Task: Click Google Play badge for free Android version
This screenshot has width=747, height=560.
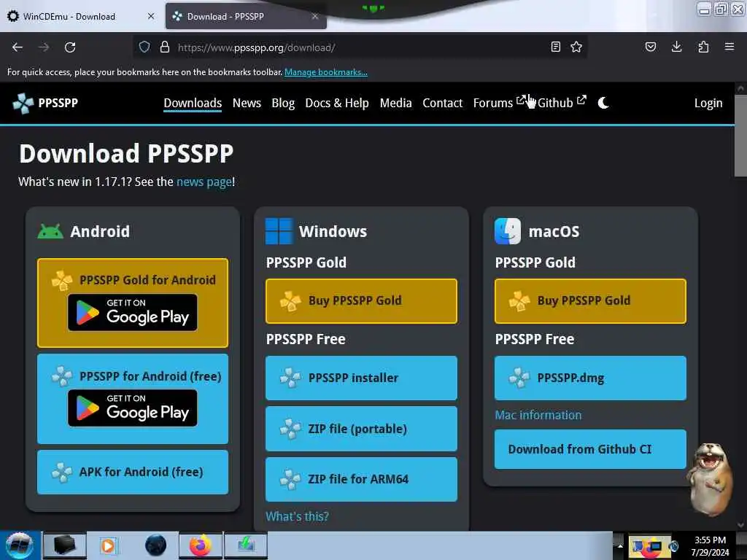Action: click(x=133, y=408)
